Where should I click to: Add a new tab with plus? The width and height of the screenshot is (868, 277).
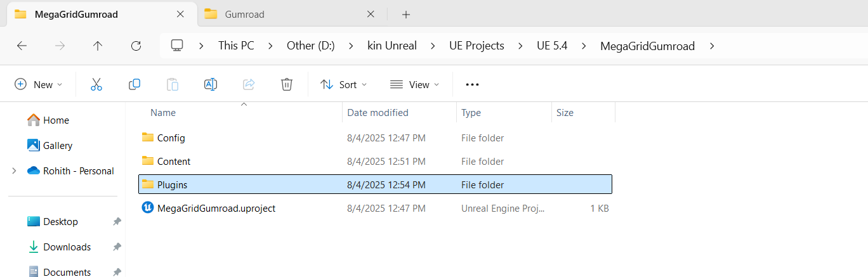point(406,14)
